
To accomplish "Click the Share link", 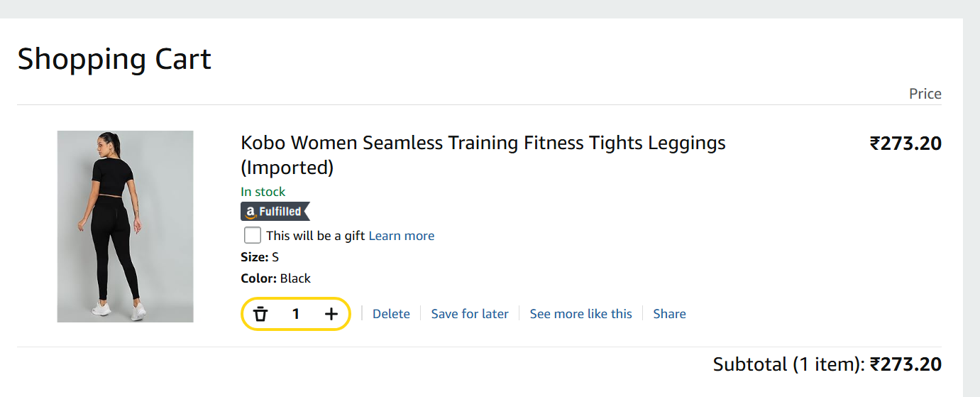I will 669,314.
